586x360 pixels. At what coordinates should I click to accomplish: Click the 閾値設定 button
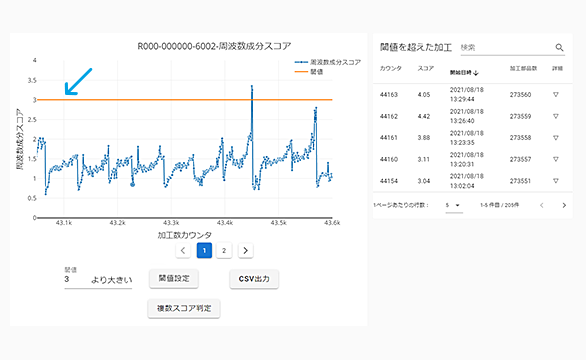click(174, 279)
